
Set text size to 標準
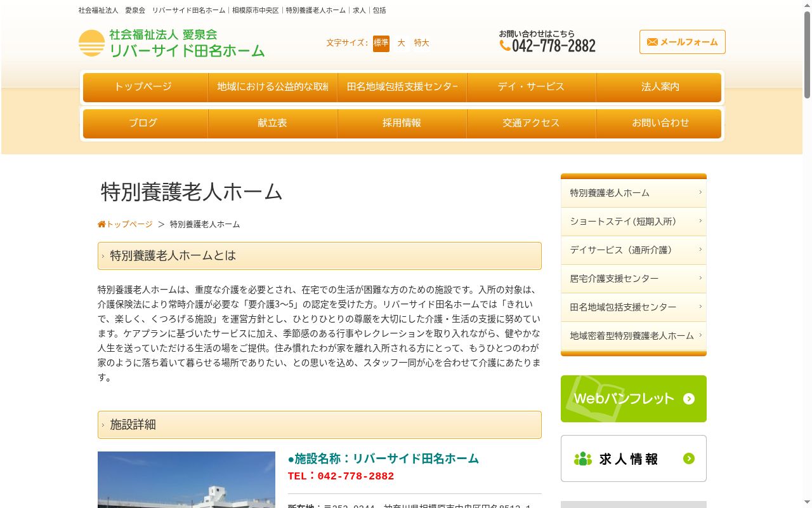click(381, 43)
